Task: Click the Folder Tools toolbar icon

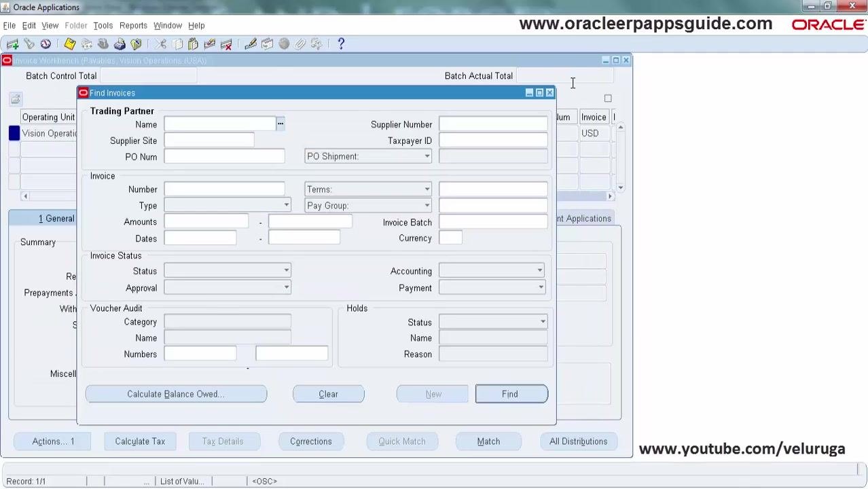Action: (x=317, y=44)
